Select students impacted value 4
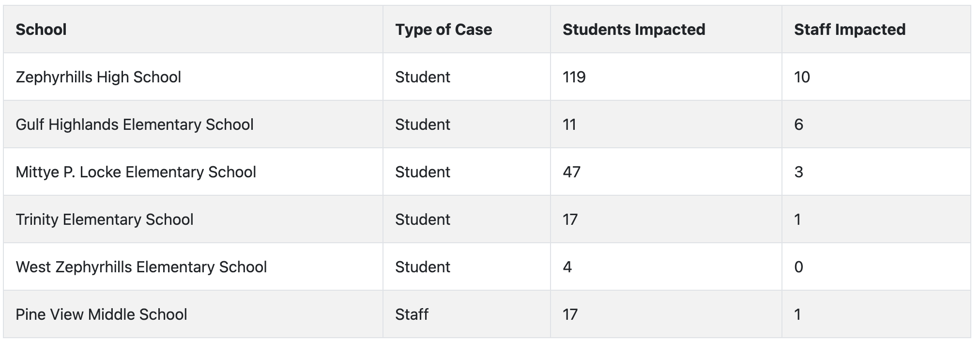This screenshot has height=344, width=980. coord(567,267)
